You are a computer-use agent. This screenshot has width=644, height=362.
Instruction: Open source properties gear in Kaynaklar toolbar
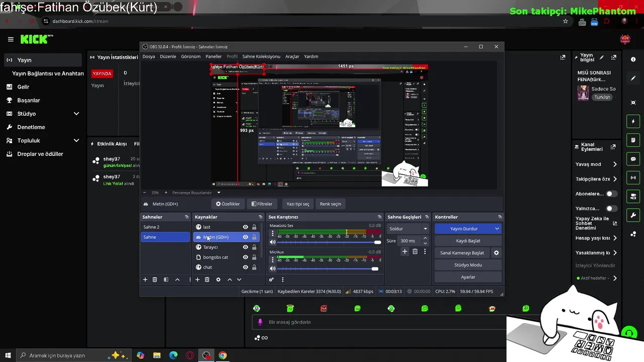click(218, 280)
